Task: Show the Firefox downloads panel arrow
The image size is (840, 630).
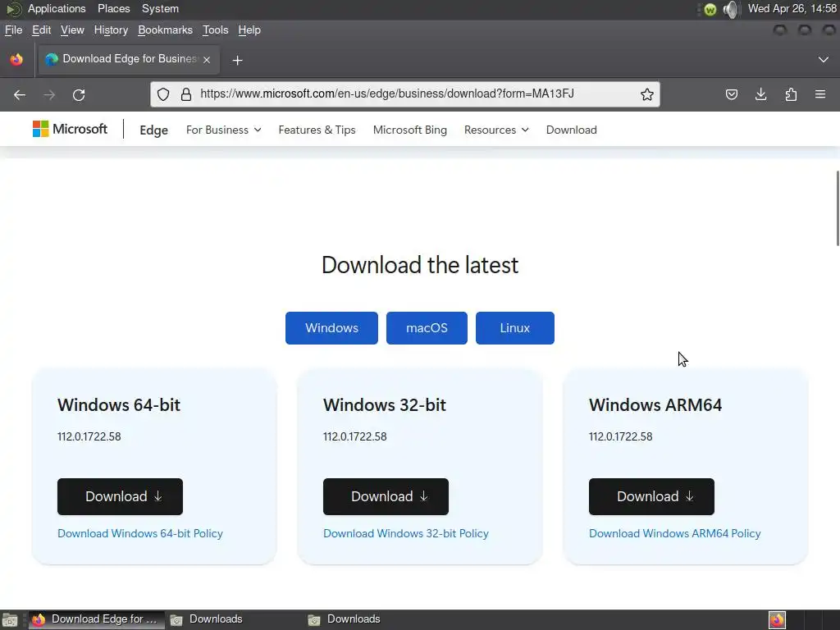Action: [760, 95]
